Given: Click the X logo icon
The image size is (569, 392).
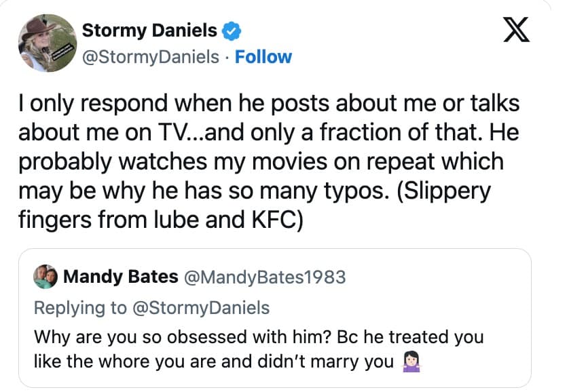Looking at the screenshot, I should pyautogui.click(x=515, y=32).
